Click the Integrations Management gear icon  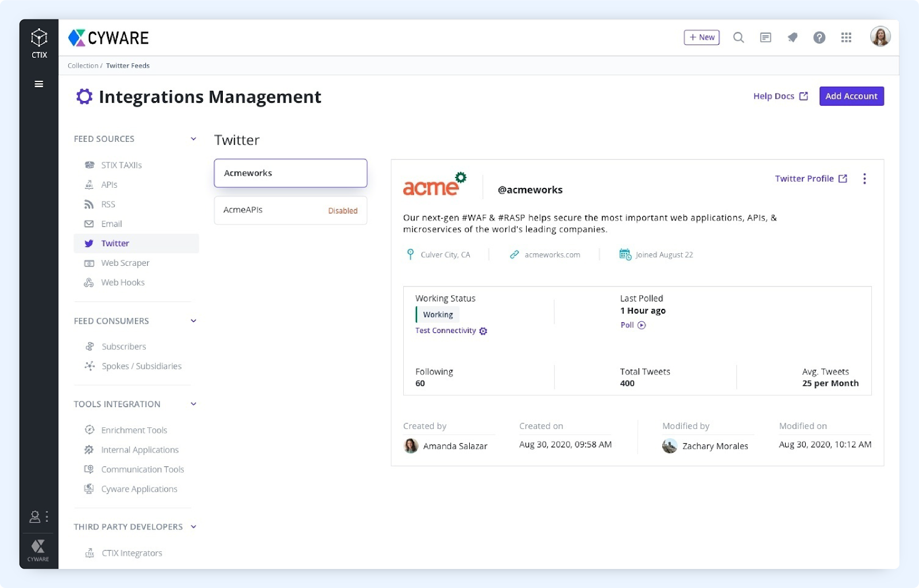[84, 96]
